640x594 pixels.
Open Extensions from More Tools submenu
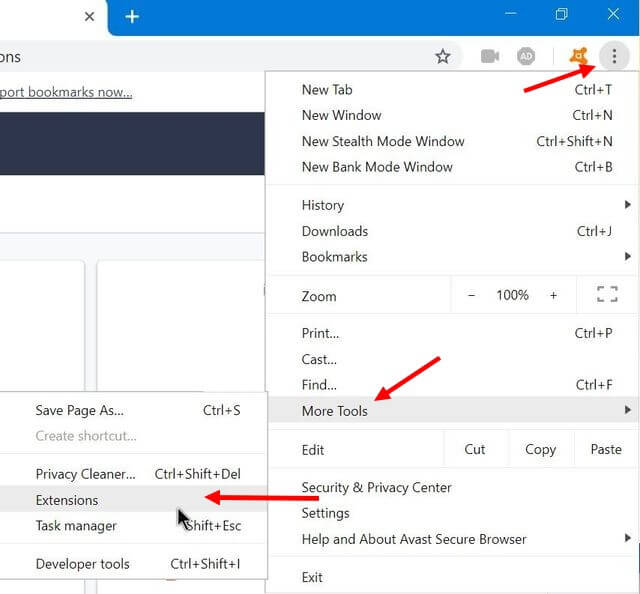[133, 500]
